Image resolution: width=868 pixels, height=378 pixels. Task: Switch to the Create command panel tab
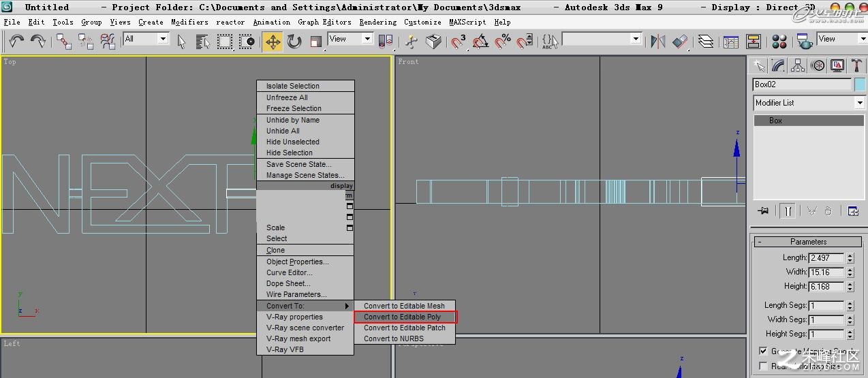tap(759, 66)
